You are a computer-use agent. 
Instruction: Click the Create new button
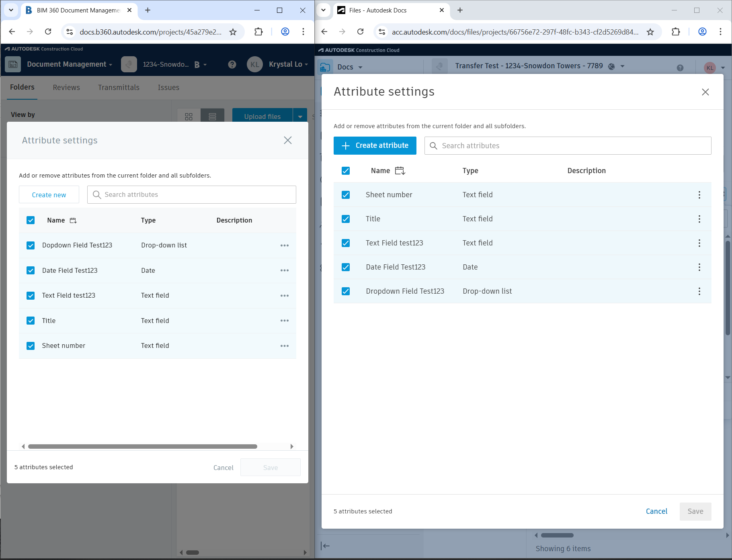[49, 195]
